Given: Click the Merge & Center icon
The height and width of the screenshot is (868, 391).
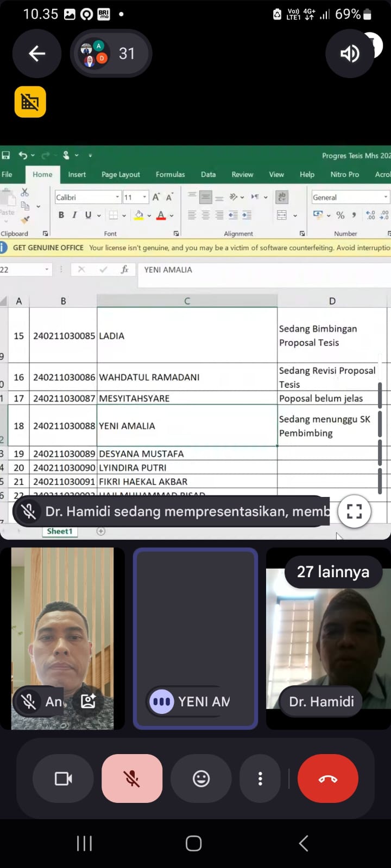Looking at the screenshot, I should 282,215.
